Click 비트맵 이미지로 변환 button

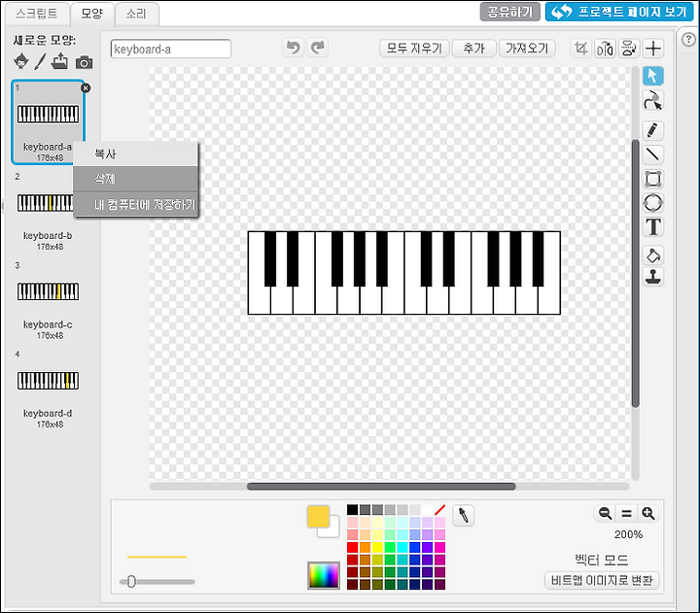click(602, 580)
